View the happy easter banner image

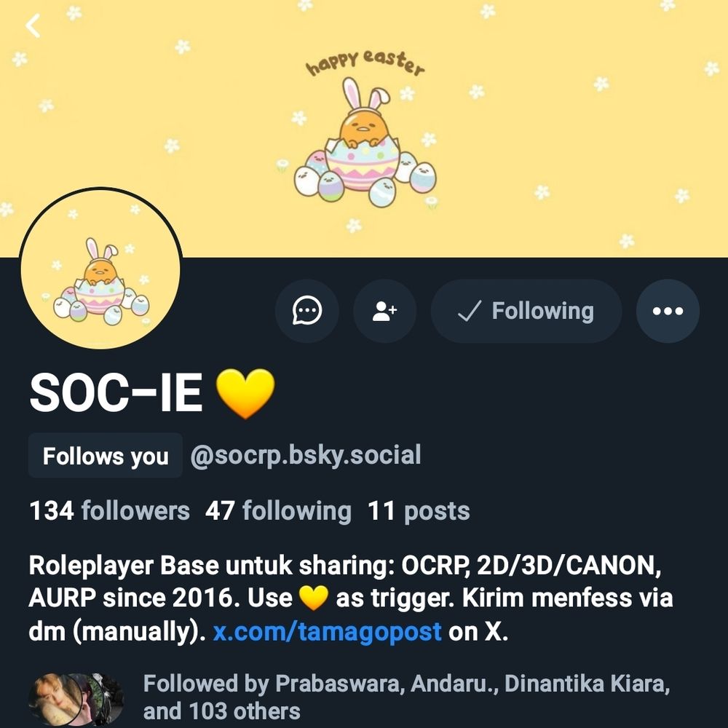364,128
